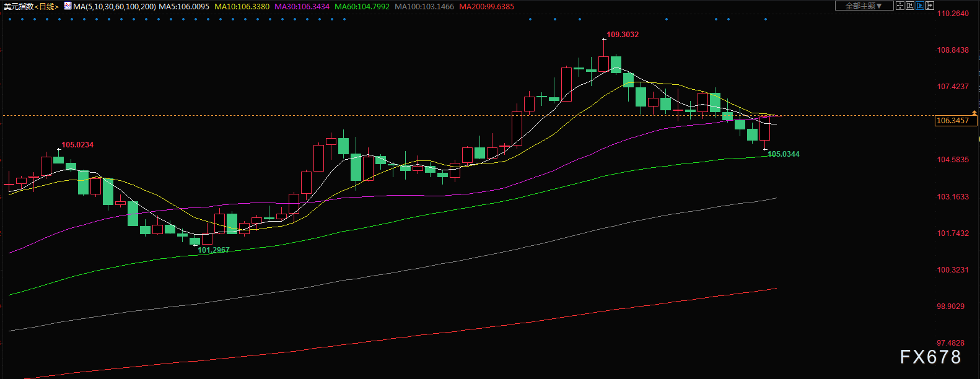The height and width of the screenshot is (379, 980).
Task: Click the gray MA100:103.1466 legend
Action: [424, 7]
